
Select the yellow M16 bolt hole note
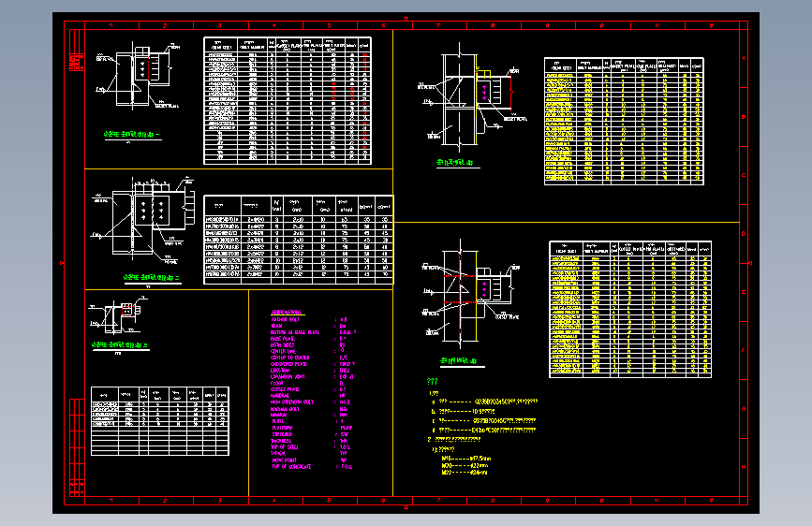point(465,459)
